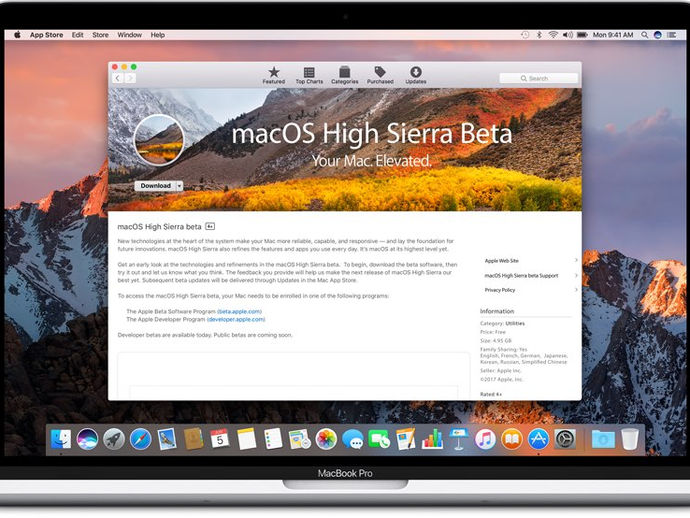Open the Window menu
Image resolution: width=690 pixels, height=518 pixels.
(129, 35)
